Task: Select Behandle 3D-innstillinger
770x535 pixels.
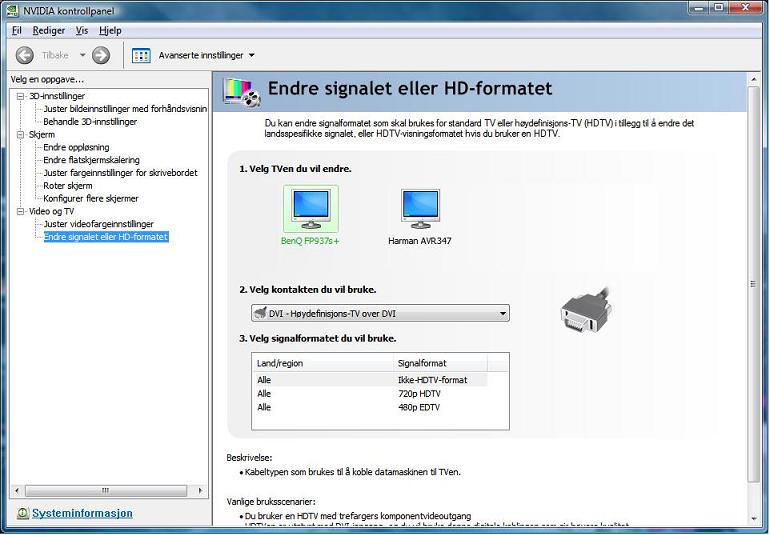Action: 90,122
